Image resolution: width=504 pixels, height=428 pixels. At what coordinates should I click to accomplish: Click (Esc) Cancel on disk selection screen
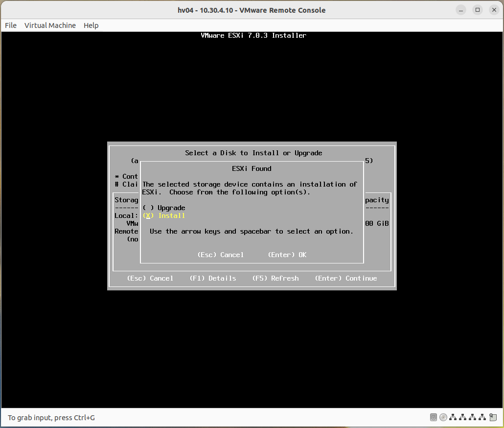click(x=151, y=278)
